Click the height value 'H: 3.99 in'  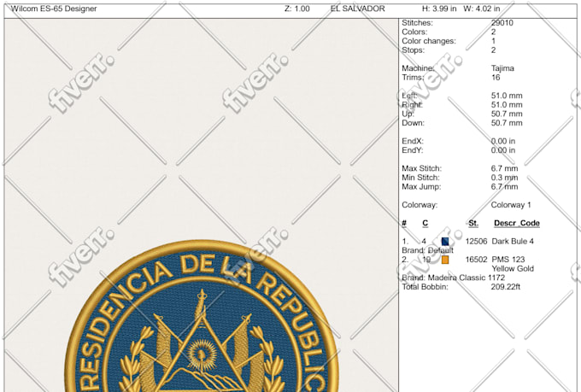pos(439,9)
